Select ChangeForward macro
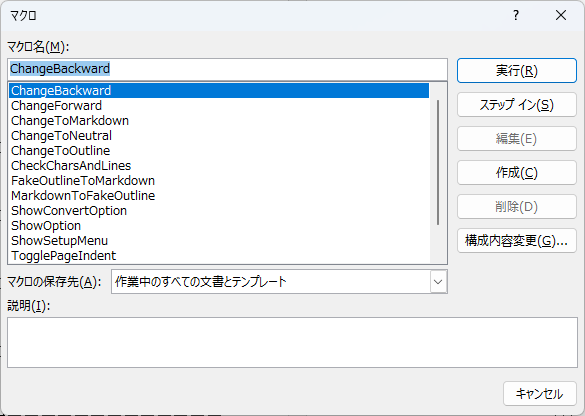Viewport: 585px width, 416px height. [x=219, y=106]
